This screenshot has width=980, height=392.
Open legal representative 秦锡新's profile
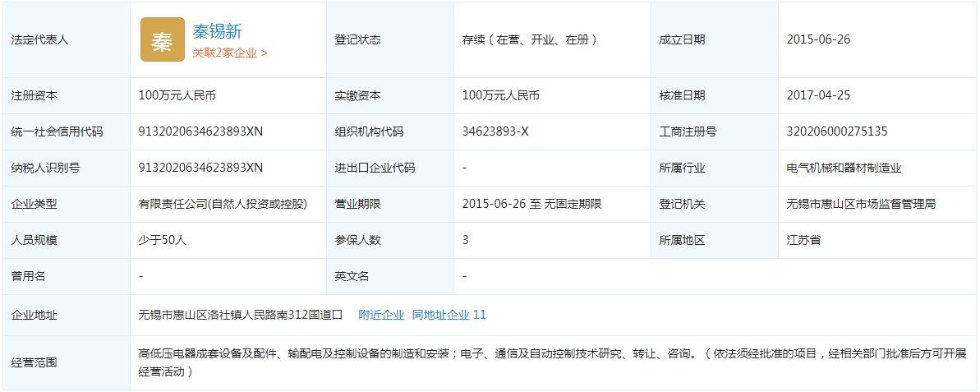(217, 31)
